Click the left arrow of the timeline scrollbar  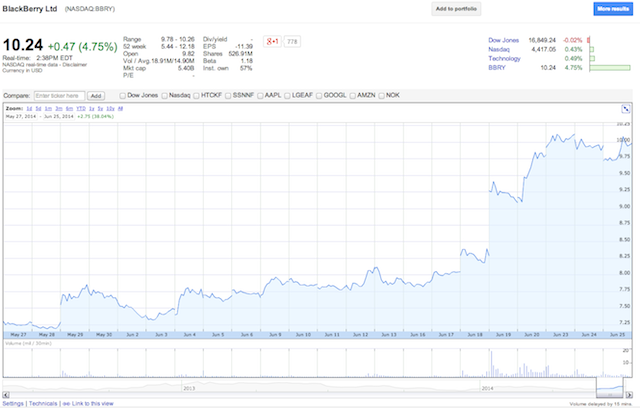(6, 395)
